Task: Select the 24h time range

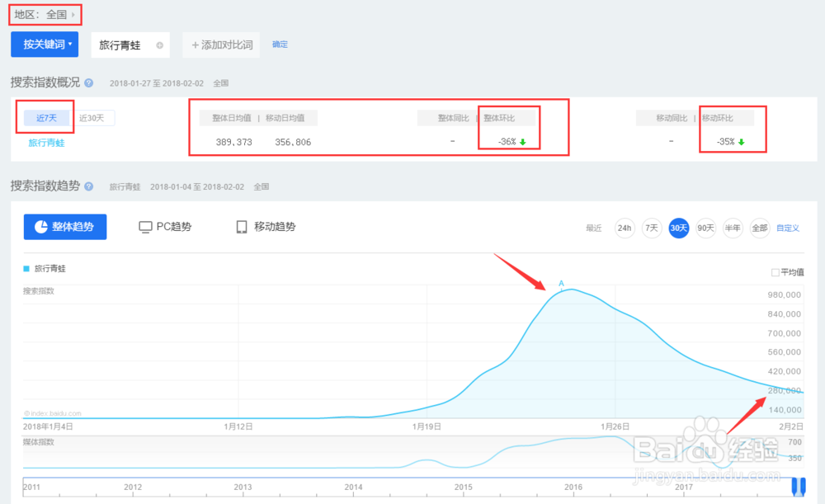Action: point(625,228)
